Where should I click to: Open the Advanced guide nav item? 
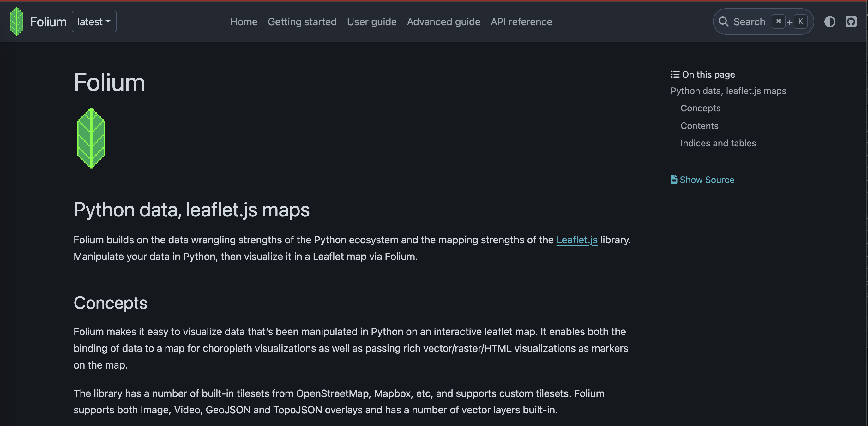(444, 22)
